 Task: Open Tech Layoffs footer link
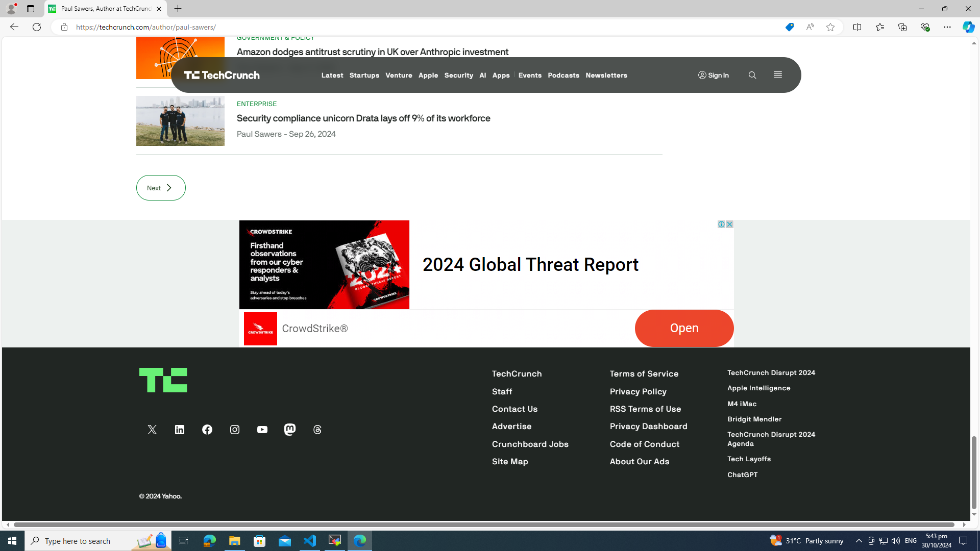[749, 459]
